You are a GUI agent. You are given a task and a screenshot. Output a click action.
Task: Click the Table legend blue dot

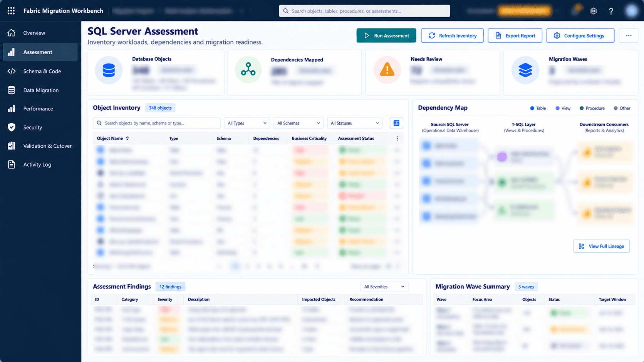click(532, 108)
